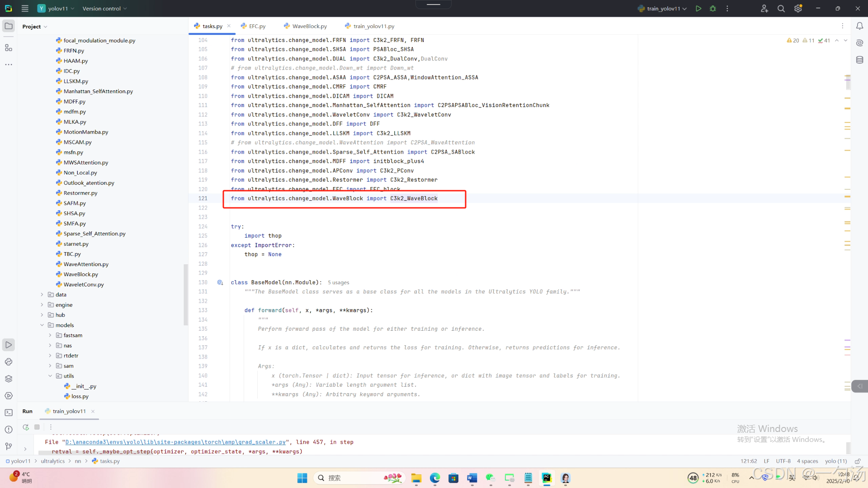Click the editor vertical scrollbar thumb
This screenshot has width=868, height=488.
(848, 82)
